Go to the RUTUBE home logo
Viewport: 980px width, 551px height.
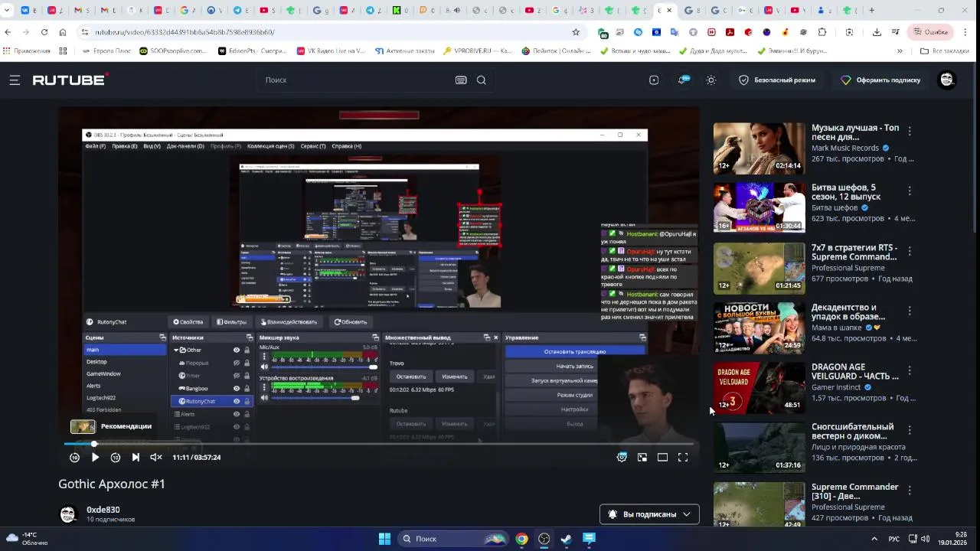pos(70,80)
